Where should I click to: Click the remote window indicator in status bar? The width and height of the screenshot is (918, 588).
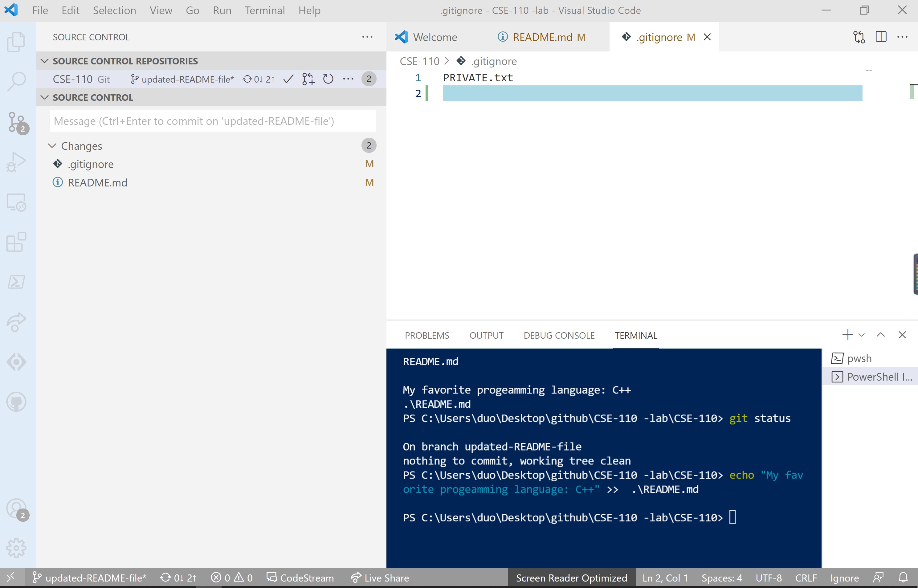[11, 578]
